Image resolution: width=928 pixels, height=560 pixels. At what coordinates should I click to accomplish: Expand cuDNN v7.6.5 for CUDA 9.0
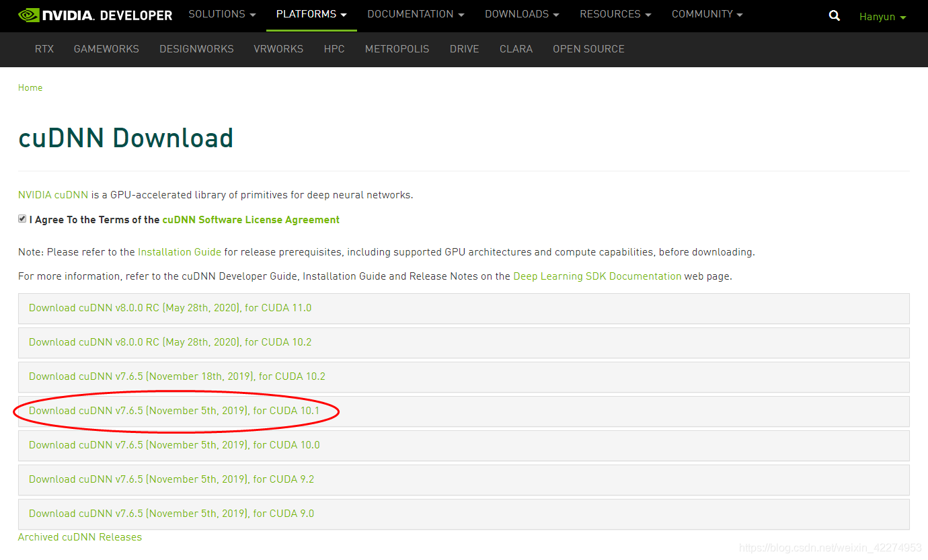(464, 514)
